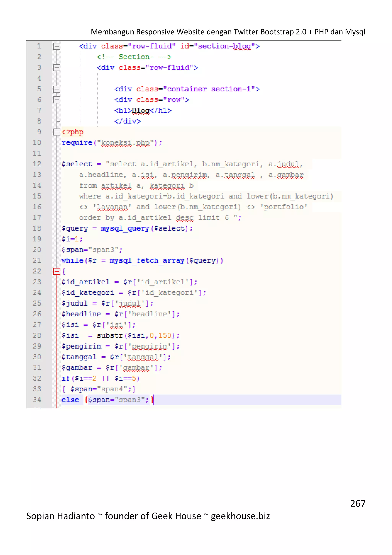Click line number 12 in the gutter
Screen dimensions: 392x555
(x=37, y=164)
